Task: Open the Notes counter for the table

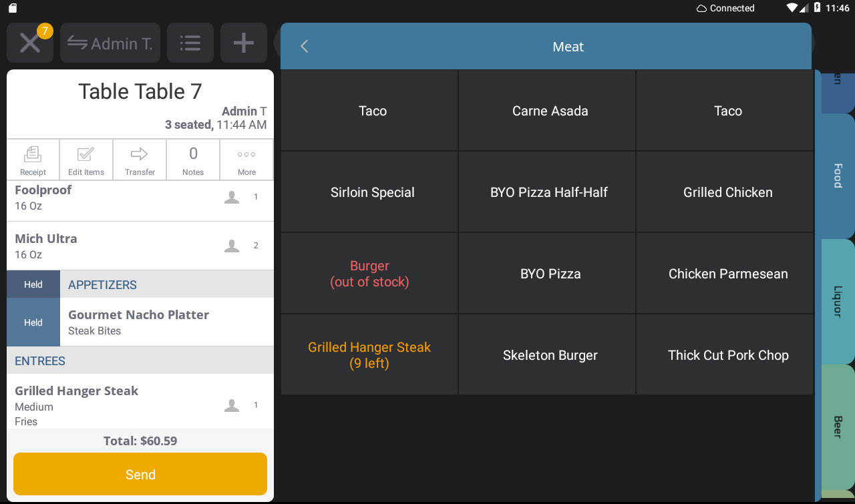Action: 193,160
